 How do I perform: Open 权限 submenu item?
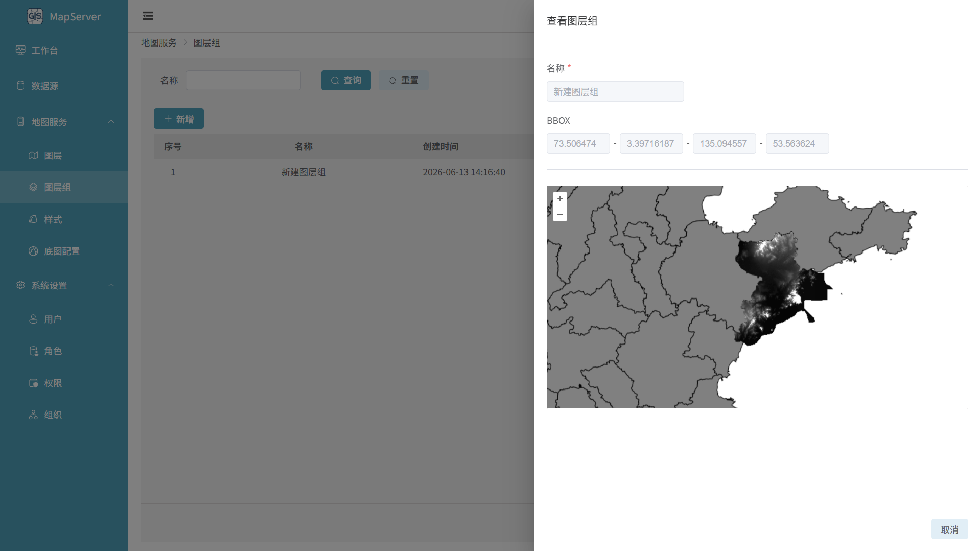pyautogui.click(x=64, y=383)
